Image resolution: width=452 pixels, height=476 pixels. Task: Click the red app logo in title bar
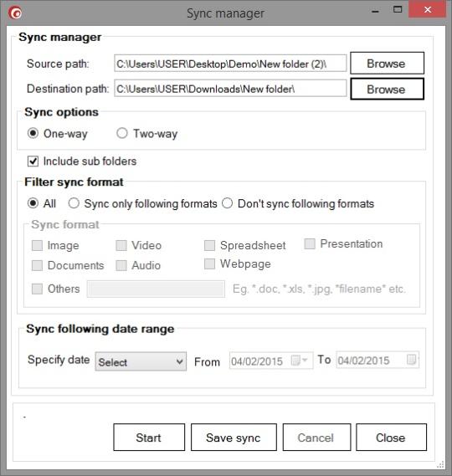pos(15,13)
